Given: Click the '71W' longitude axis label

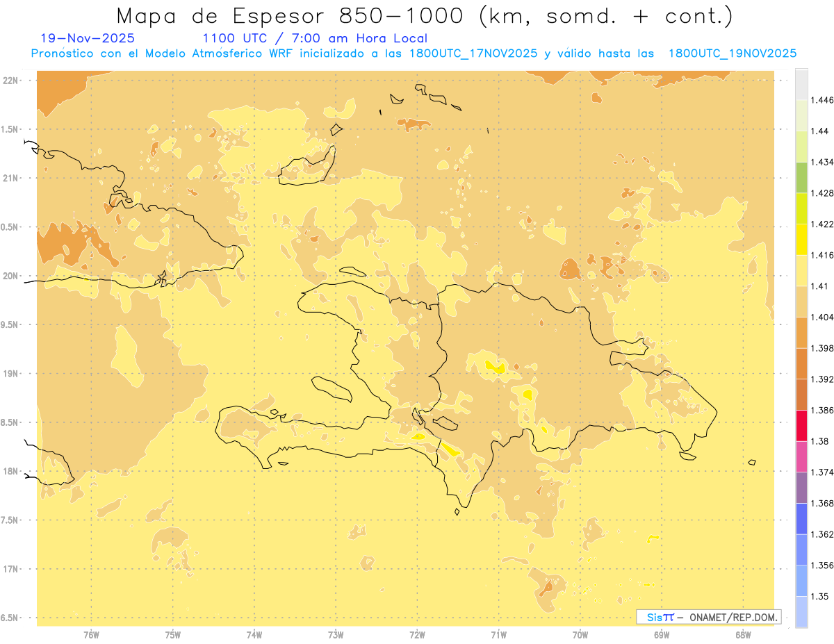Looking at the screenshot, I should tap(498, 635).
